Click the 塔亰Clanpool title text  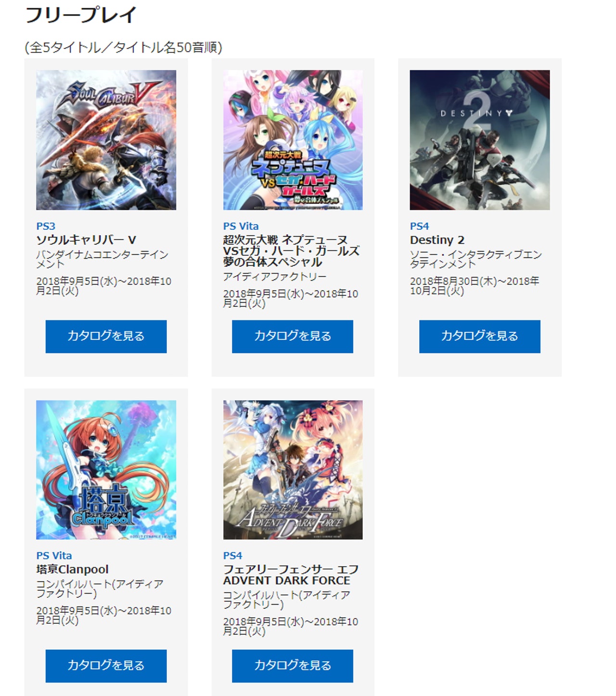point(73,569)
